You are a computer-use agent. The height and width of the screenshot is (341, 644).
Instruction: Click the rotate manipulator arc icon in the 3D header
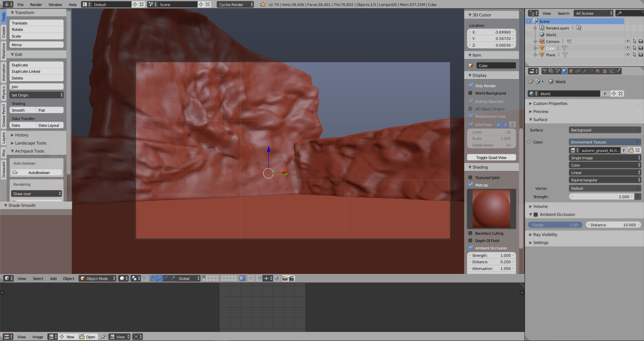[166, 278]
